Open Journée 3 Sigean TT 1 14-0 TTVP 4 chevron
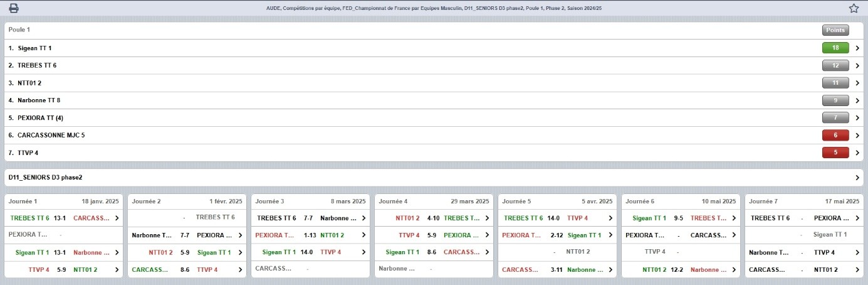The height and width of the screenshot is (285, 868). (363, 252)
